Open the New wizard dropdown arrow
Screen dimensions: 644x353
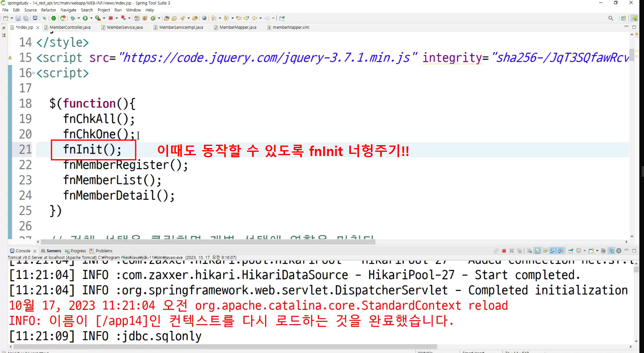pyautogui.click(x=12, y=18)
